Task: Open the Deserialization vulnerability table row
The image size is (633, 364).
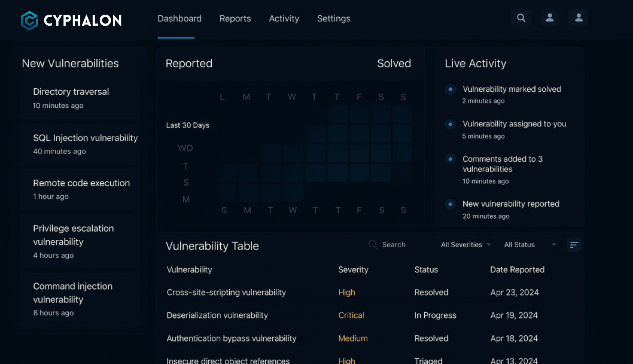Action: [x=217, y=315]
